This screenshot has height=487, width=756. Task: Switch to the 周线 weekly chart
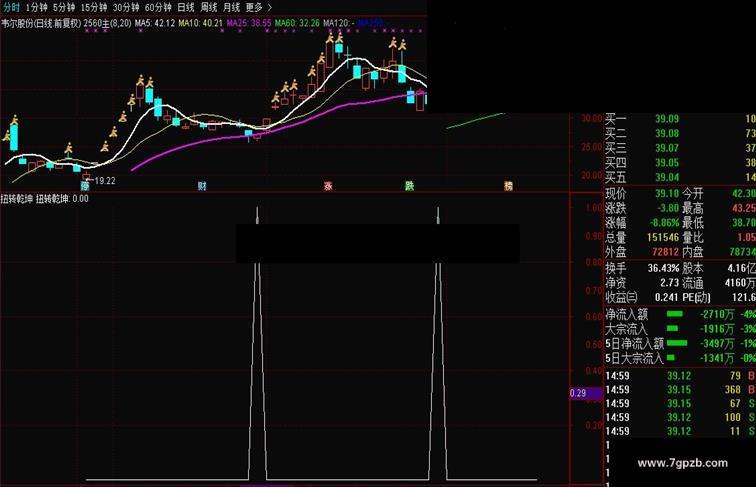point(209,7)
